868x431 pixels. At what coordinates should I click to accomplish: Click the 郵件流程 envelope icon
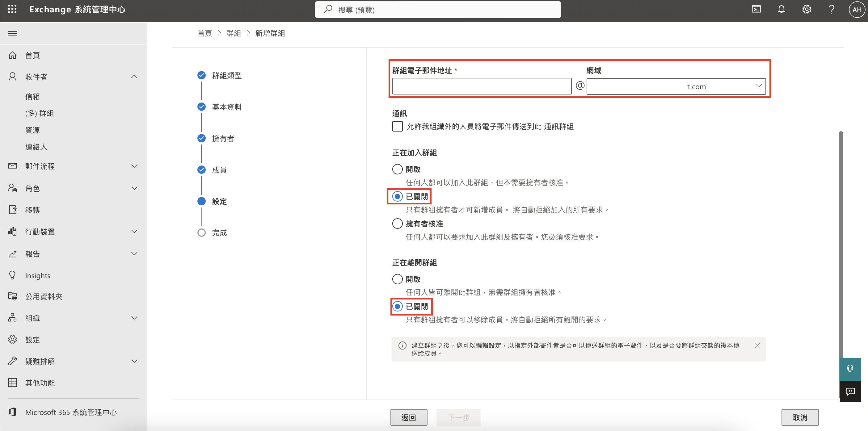[x=12, y=166]
